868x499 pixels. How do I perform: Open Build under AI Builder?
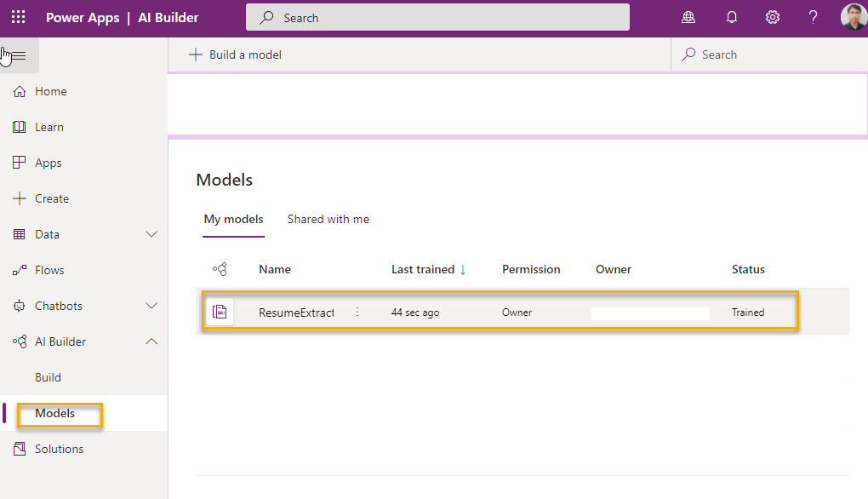[x=49, y=377]
